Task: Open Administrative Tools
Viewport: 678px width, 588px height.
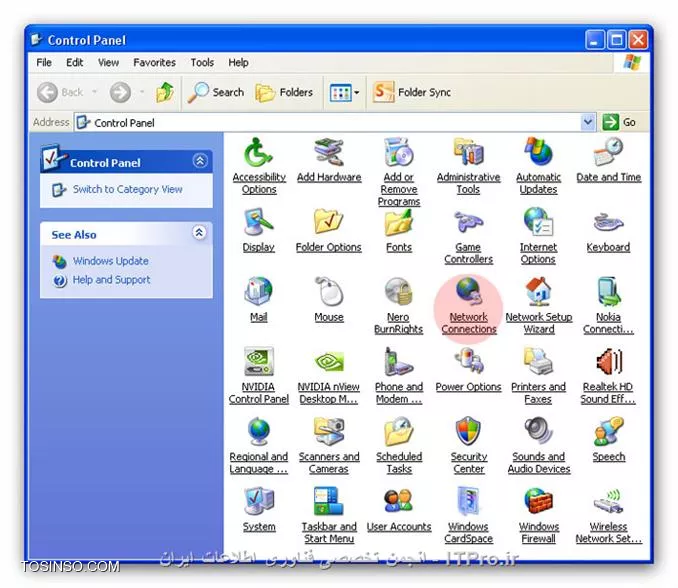Action: pyautogui.click(x=468, y=166)
